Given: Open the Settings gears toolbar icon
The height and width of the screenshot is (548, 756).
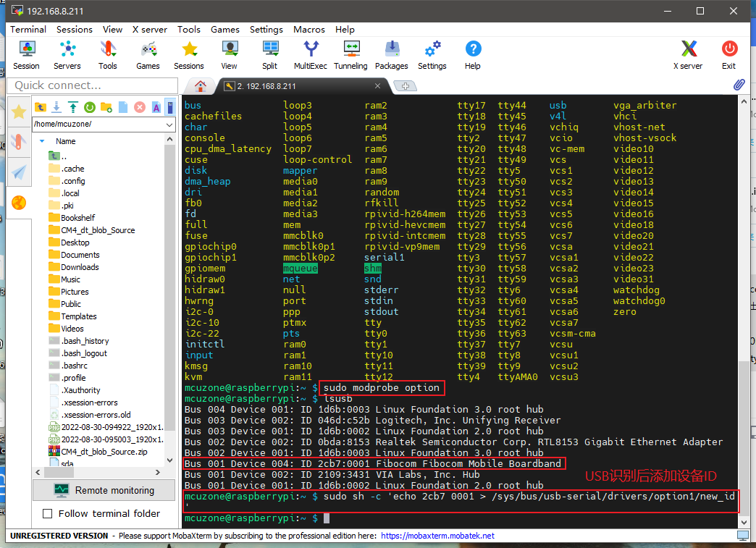Looking at the screenshot, I should click(x=432, y=56).
